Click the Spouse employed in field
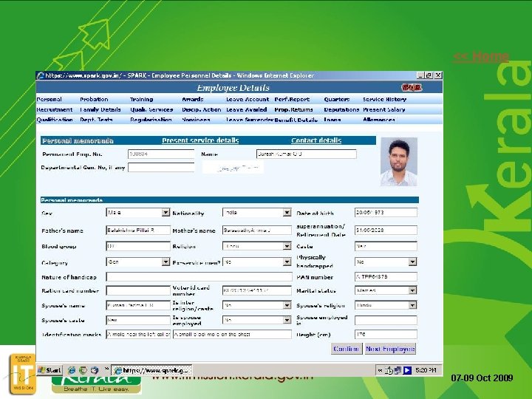This screenshot has width=532, height=399. point(386,320)
